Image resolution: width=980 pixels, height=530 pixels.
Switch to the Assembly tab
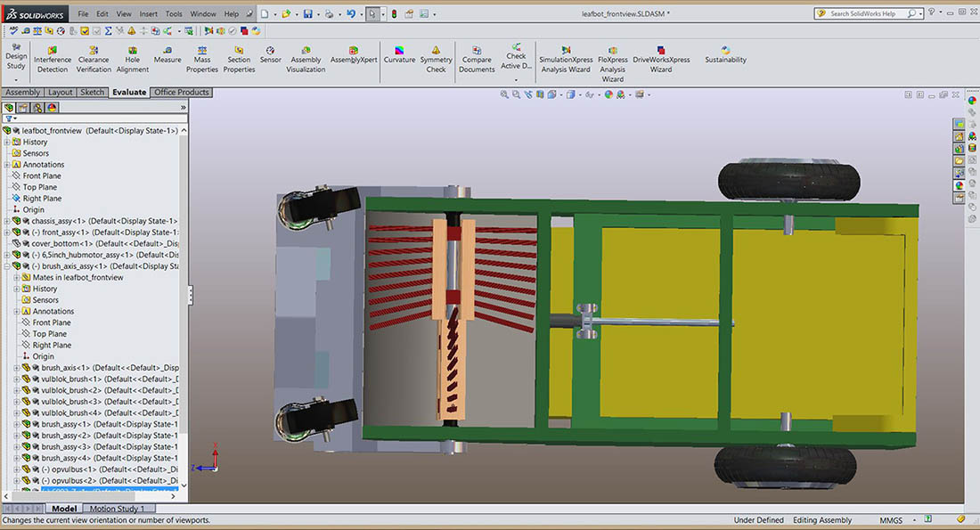pyautogui.click(x=22, y=92)
